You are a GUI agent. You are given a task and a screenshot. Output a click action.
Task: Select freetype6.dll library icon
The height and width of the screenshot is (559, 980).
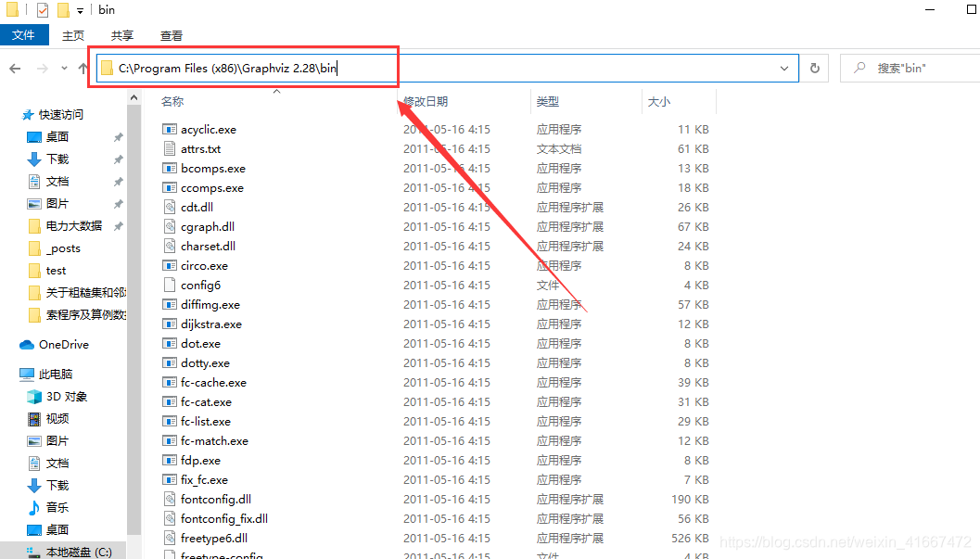[170, 538]
